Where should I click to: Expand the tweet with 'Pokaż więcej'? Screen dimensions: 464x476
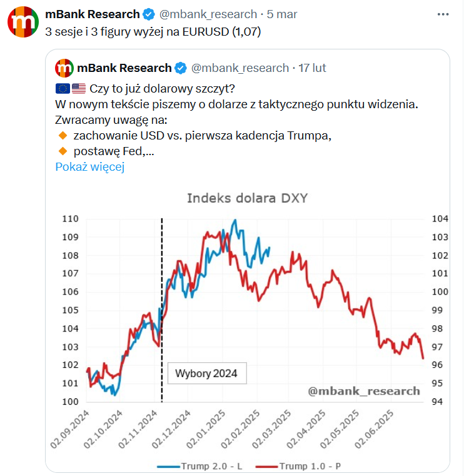(x=90, y=166)
